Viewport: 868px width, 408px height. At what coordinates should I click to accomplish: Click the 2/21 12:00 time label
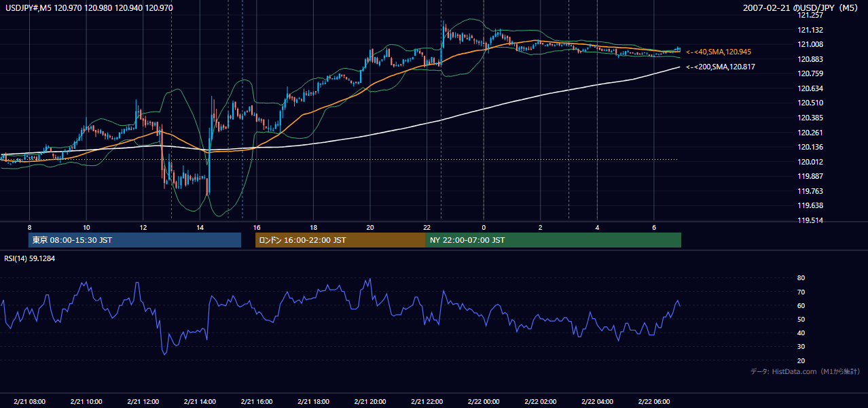(143, 402)
